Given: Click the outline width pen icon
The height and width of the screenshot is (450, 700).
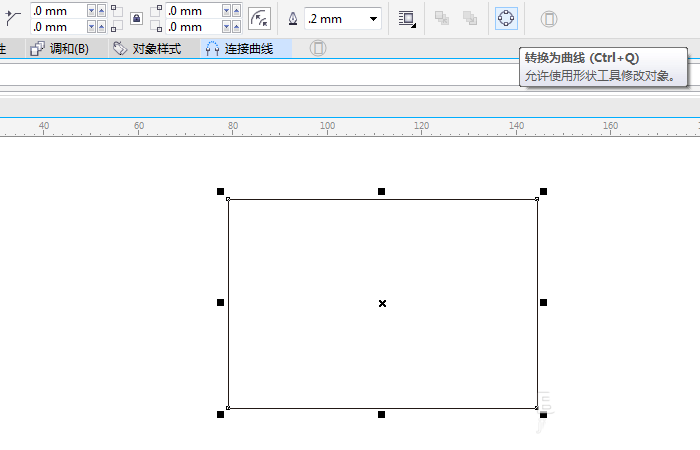Looking at the screenshot, I should coord(292,19).
